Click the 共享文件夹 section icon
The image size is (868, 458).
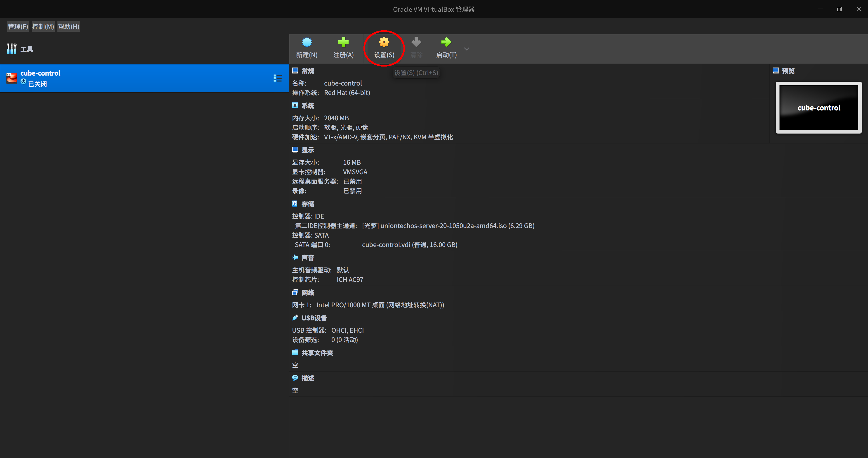[295, 352]
